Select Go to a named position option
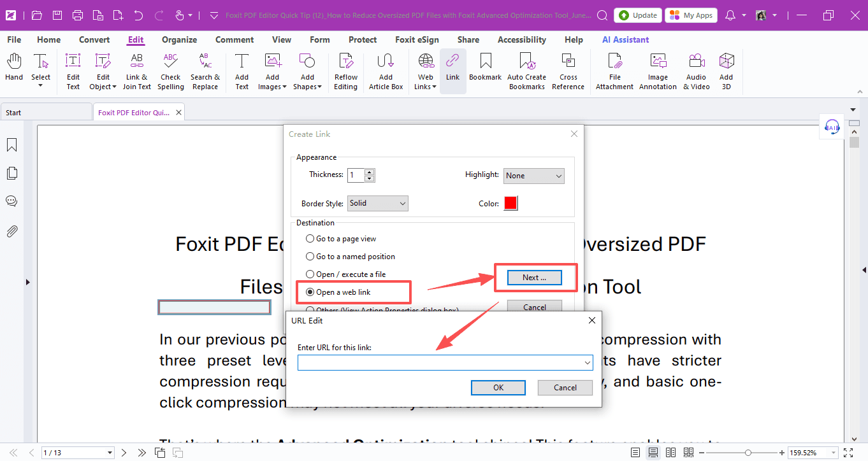 click(x=351, y=257)
